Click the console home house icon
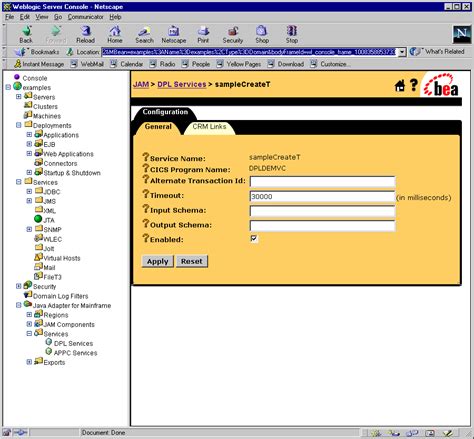The height and width of the screenshot is (439, 474). pyautogui.click(x=400, y=86)
